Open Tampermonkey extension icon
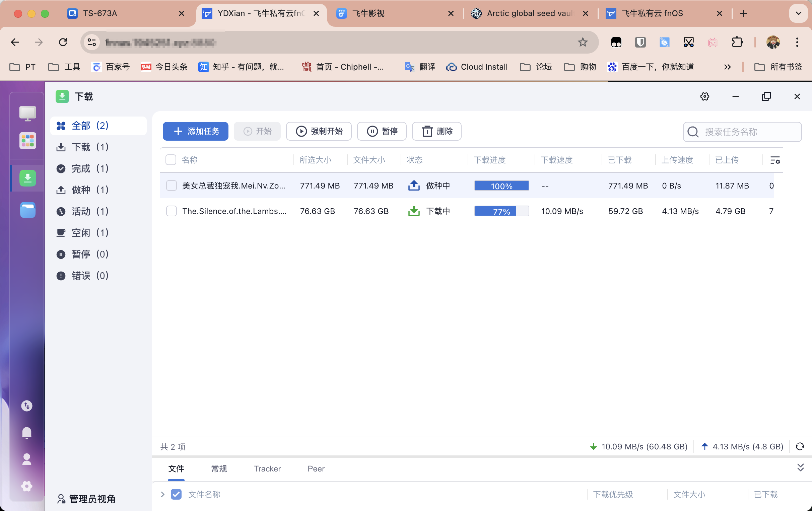 (616, 42)
